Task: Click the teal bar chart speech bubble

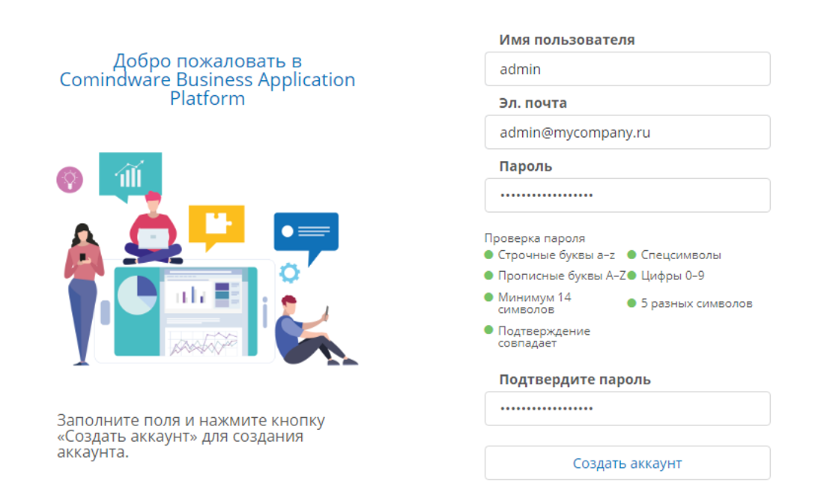Action: 130,176
